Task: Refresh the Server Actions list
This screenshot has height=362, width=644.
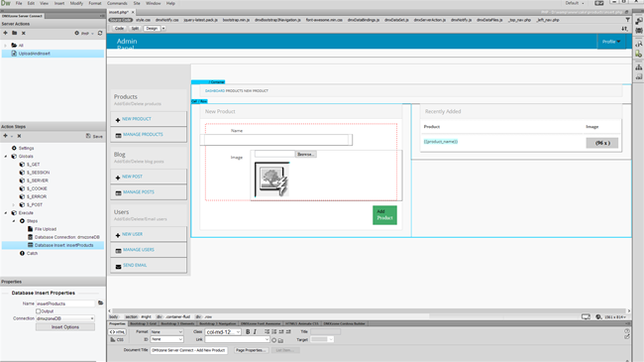Action: tap(100, 33)
